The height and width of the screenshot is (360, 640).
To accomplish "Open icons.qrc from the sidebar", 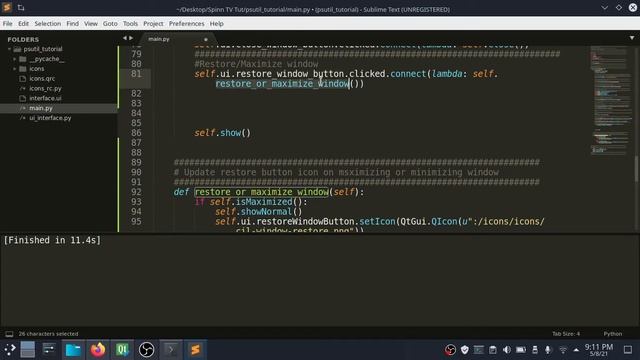I will coord(42,79).
